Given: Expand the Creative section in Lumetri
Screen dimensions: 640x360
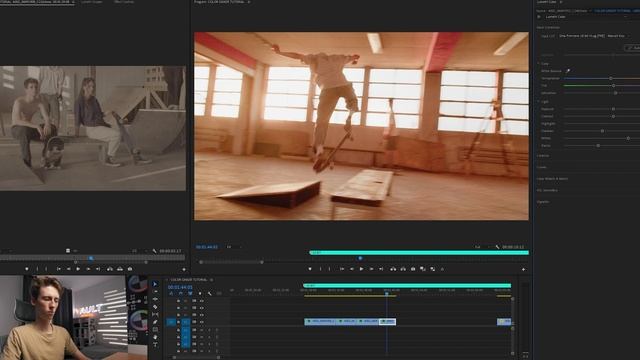Looking at the screenshot, I should click(543, 156).
